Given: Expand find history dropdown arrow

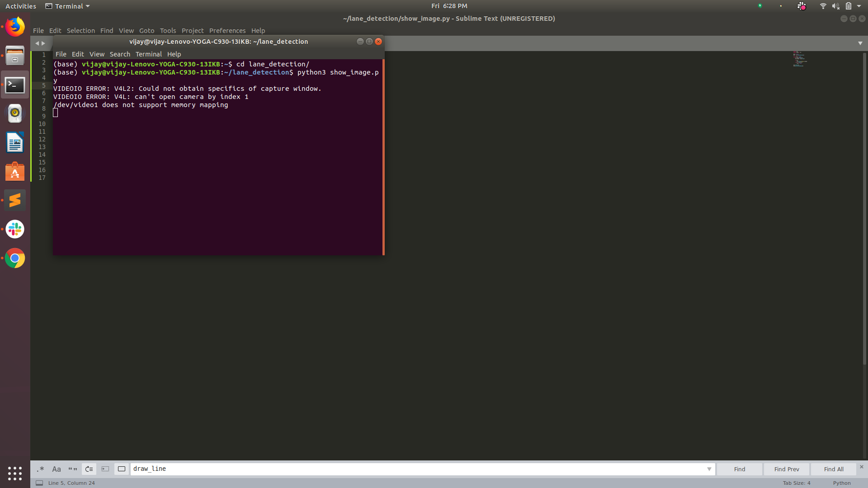Looking at the screenshot, I should (x=709, y=469).
